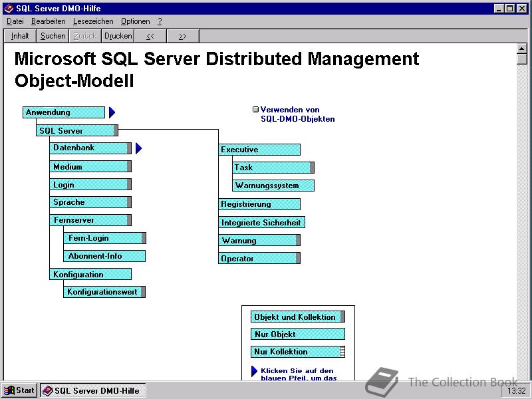This screenshot has height=399, width=532.
Task: Click the taskbar clock showing 13:32
Action: click(x=517, y=391)
